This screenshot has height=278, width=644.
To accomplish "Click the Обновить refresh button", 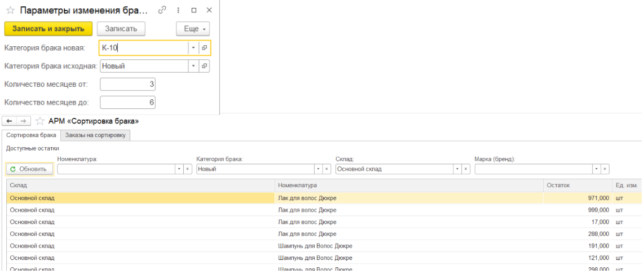I will 30,169.
